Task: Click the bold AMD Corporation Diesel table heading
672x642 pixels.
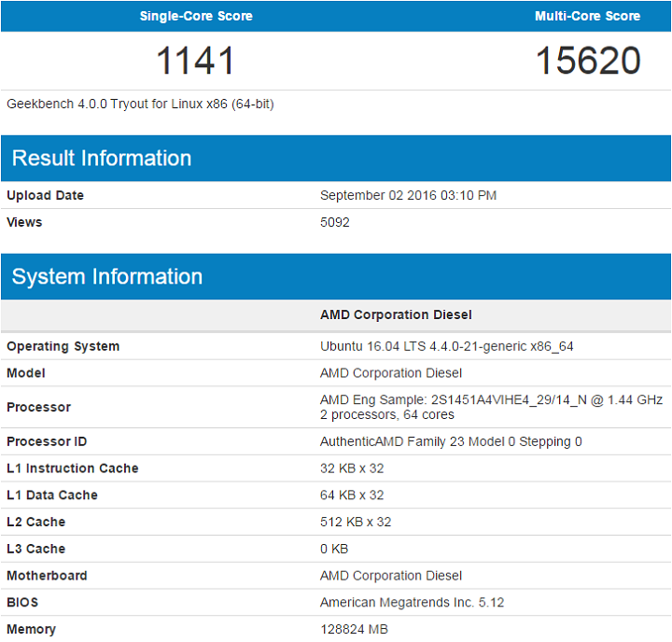Action: click(x=396, y=315)
